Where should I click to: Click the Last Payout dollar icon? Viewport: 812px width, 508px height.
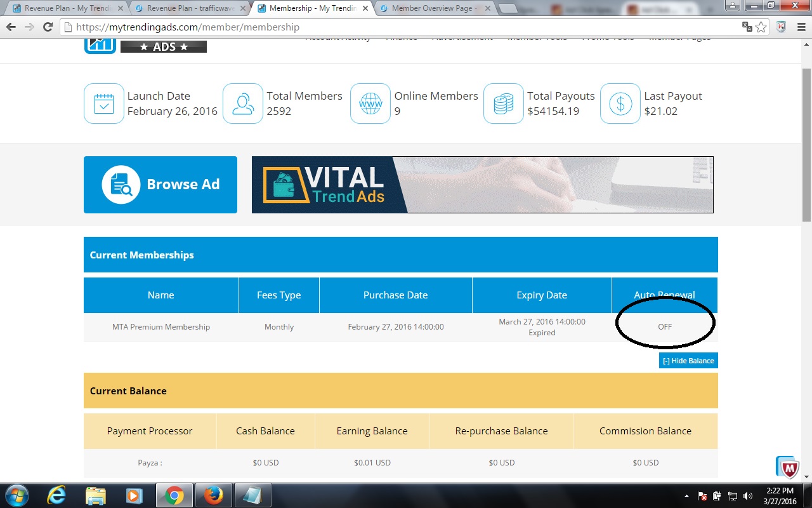[x=620, y=104]
